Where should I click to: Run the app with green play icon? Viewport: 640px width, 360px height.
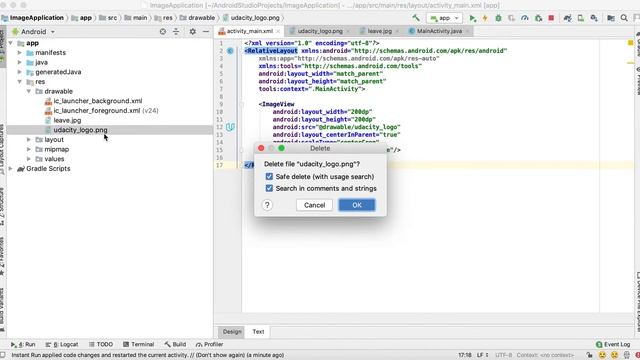[x=472, y=18]
